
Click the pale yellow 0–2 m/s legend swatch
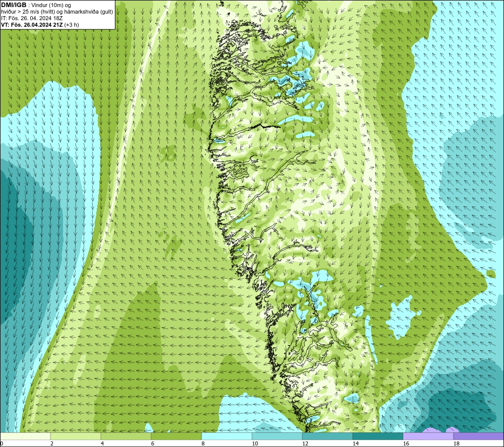pos(25,436)
